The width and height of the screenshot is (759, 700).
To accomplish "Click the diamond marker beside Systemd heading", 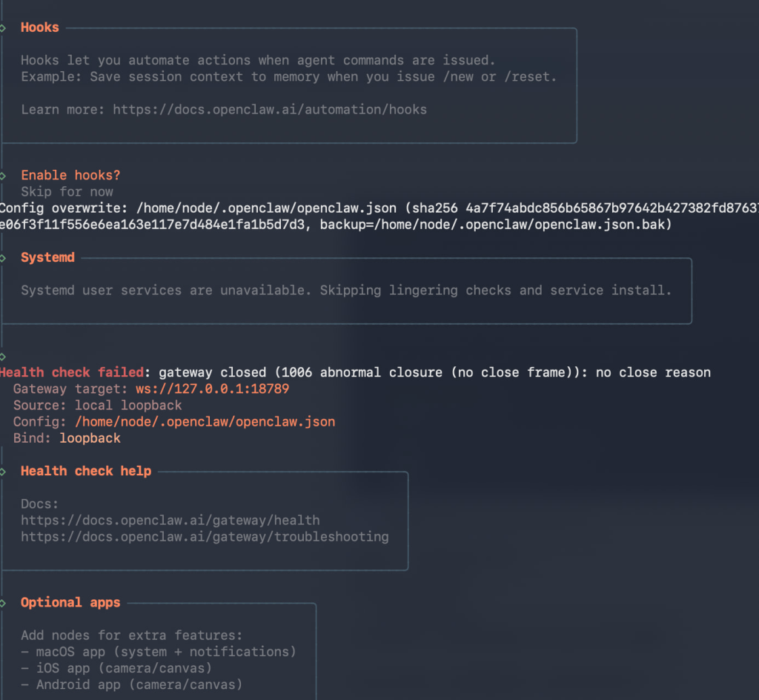I will (3, 258).
